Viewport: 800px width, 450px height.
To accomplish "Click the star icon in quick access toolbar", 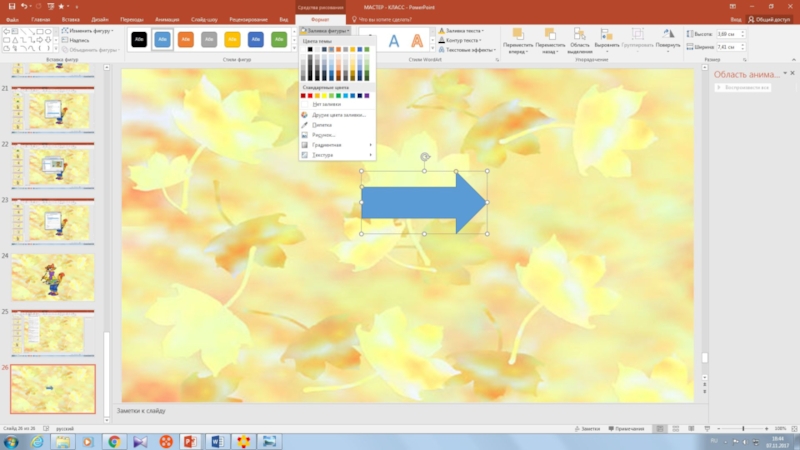I will [61, 7].
